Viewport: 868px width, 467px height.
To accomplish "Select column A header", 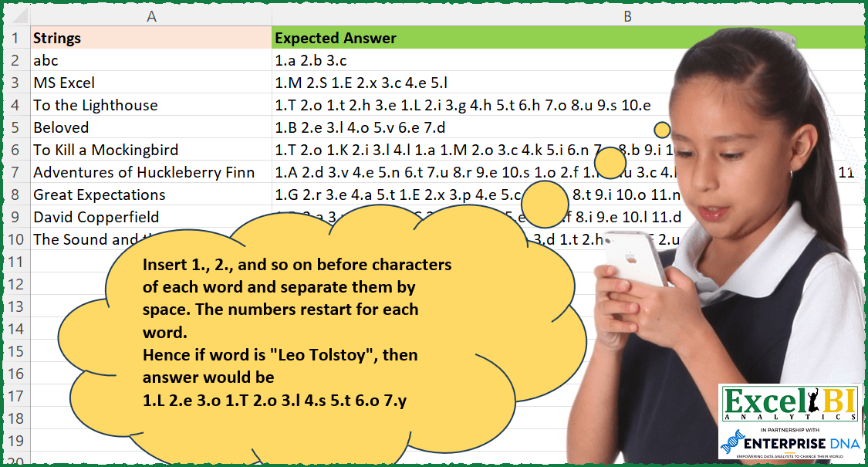I will [151, 17].
